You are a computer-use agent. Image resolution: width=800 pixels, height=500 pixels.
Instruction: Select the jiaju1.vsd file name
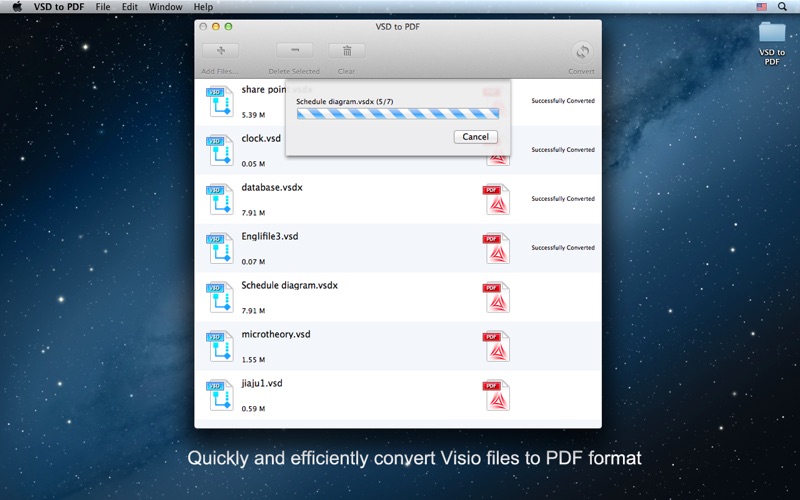coord(262,383)
